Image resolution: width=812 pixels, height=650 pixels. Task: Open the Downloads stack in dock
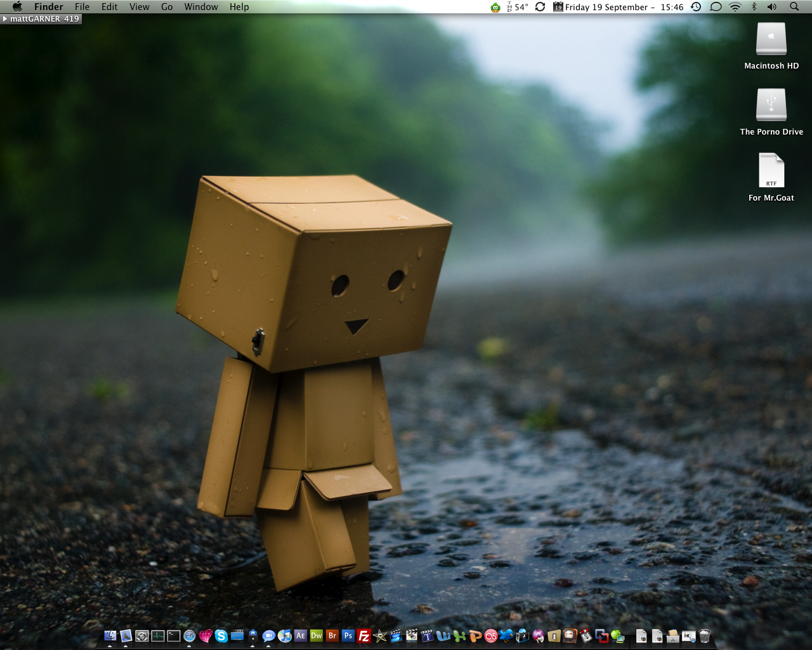tap(673, 635)
